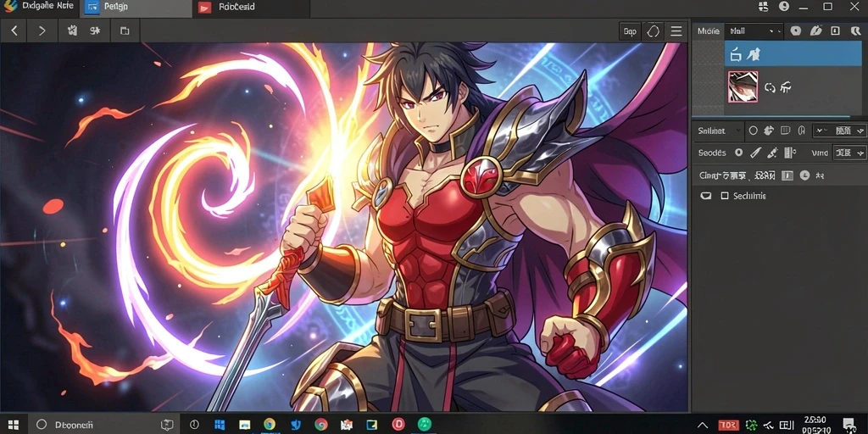Image resolution: width=868 pixels, height=434 pixels.
Task: Select the pencil icon in the Seodés row
Action: click(755, 153)
